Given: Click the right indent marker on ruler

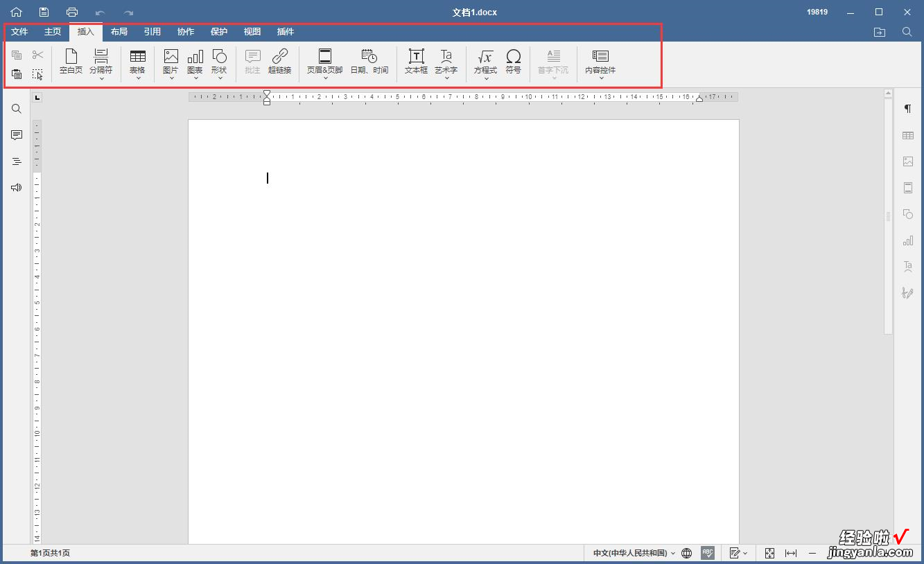Looking at the screenshot, I should (699, 99).
